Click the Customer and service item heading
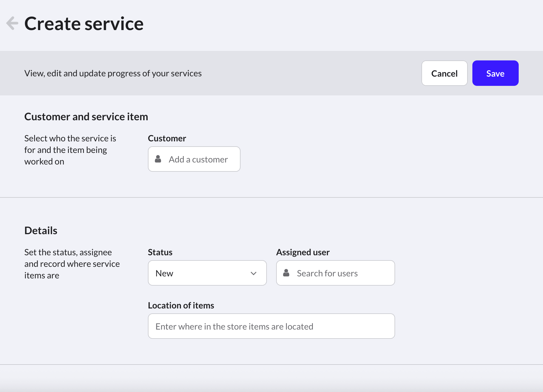Viewport: 543px width, 392px height. click(x=86, y=117)
